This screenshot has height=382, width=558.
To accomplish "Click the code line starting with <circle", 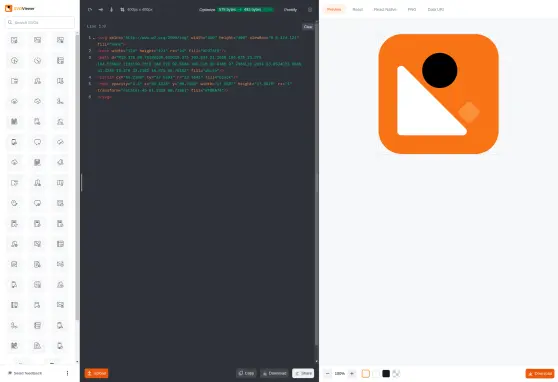I will coord(167,77).
